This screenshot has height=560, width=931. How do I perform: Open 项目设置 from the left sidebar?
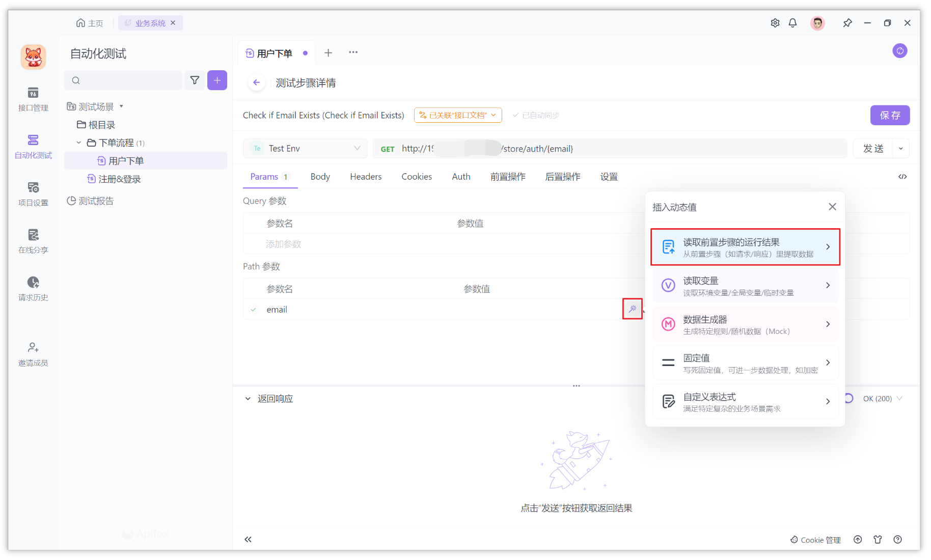33,194
